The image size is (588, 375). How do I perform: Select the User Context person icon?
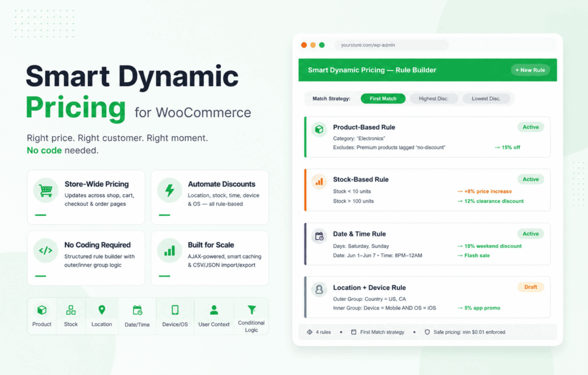(214, 310)
